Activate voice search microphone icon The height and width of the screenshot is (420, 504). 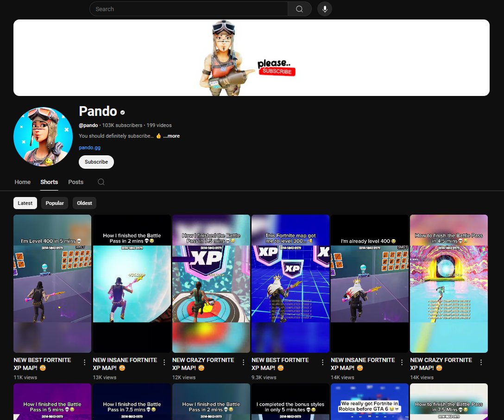tap(325, 9)
